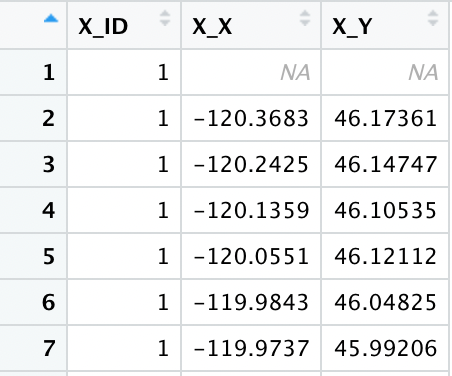
Task: Click the cell -119.9843
Action: click(x=251, y=302)
